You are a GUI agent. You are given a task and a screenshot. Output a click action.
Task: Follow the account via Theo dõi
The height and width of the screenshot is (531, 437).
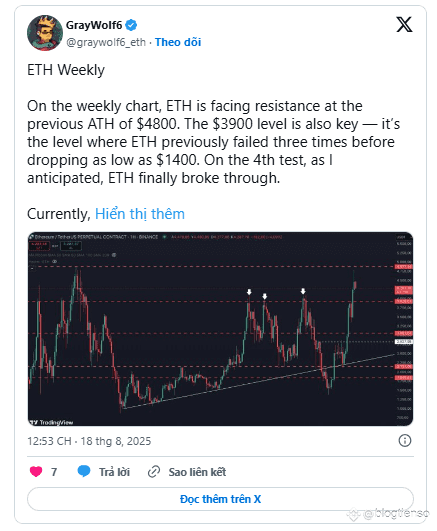pos(178,42)
